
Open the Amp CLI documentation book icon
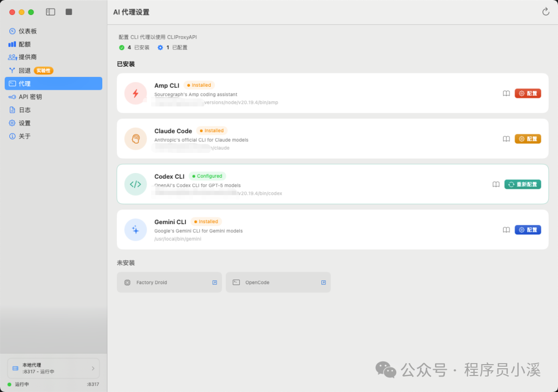[506, 93]
